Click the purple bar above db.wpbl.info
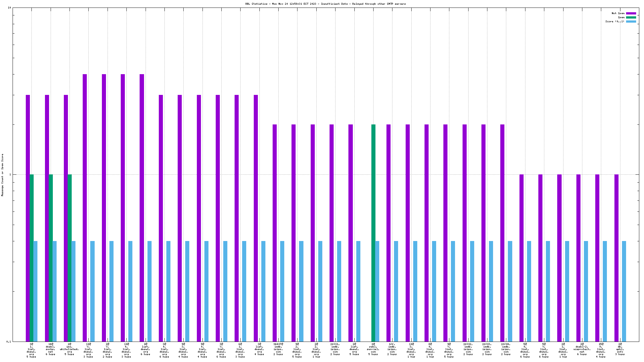 pyautogui.click(x=616, y=258)
